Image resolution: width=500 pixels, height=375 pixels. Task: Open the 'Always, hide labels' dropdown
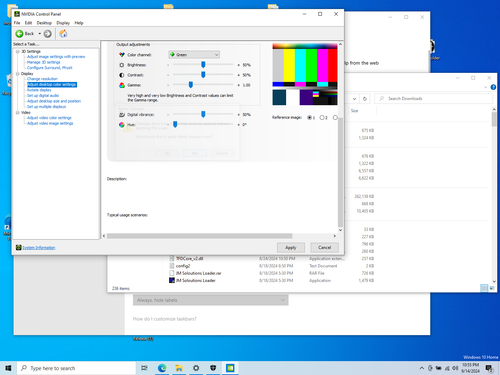click(x=211, y=300)
